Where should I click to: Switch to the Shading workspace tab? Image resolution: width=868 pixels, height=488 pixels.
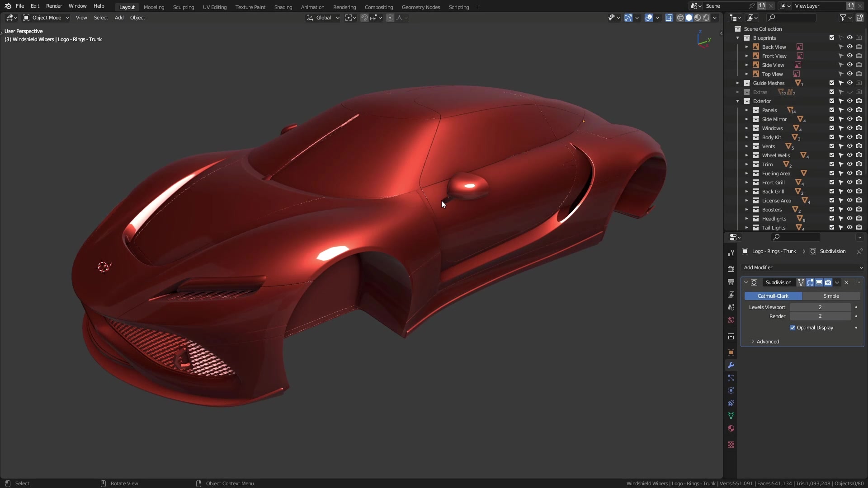pyautogui.click(x=283, y=7)
